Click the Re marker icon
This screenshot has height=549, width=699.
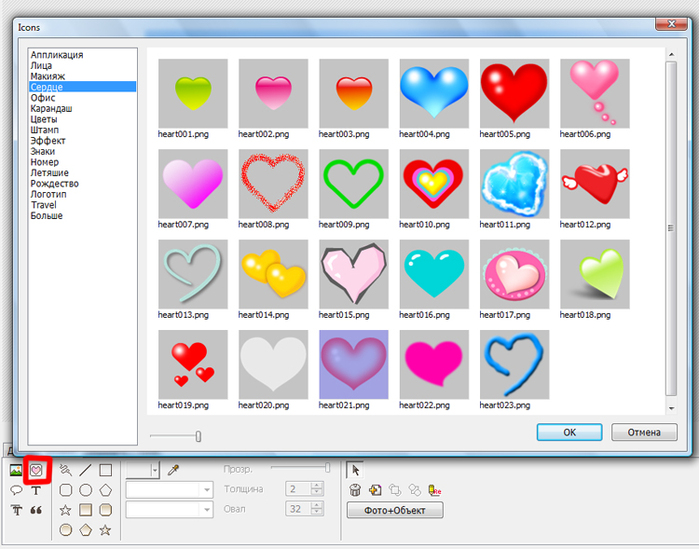tap(434, 490)
